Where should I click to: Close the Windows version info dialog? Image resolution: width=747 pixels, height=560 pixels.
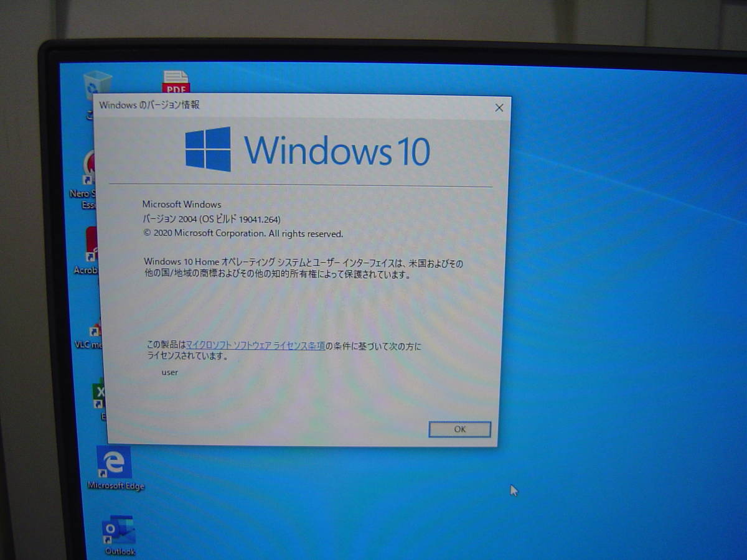click(x=499, y=108)
